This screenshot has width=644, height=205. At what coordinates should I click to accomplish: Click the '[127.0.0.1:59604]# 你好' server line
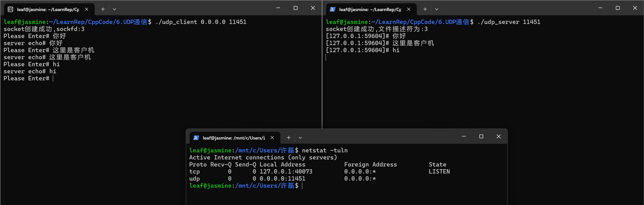coord(366,36)
